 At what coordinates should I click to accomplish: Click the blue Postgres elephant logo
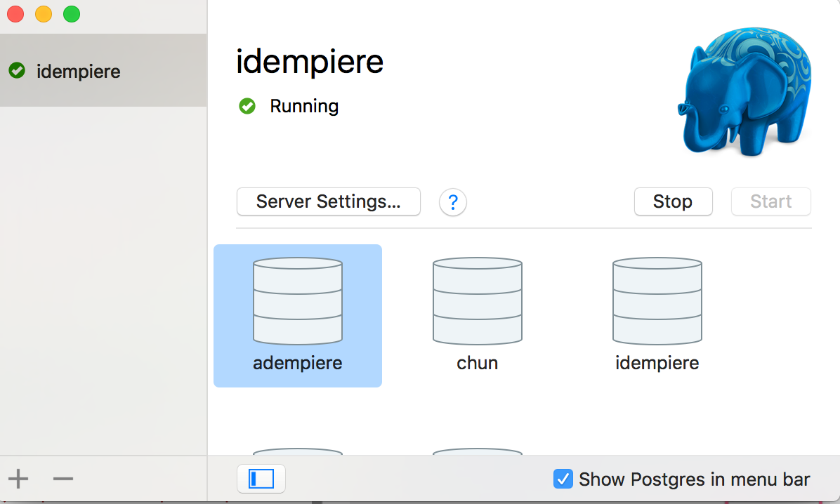click(744, 91)
